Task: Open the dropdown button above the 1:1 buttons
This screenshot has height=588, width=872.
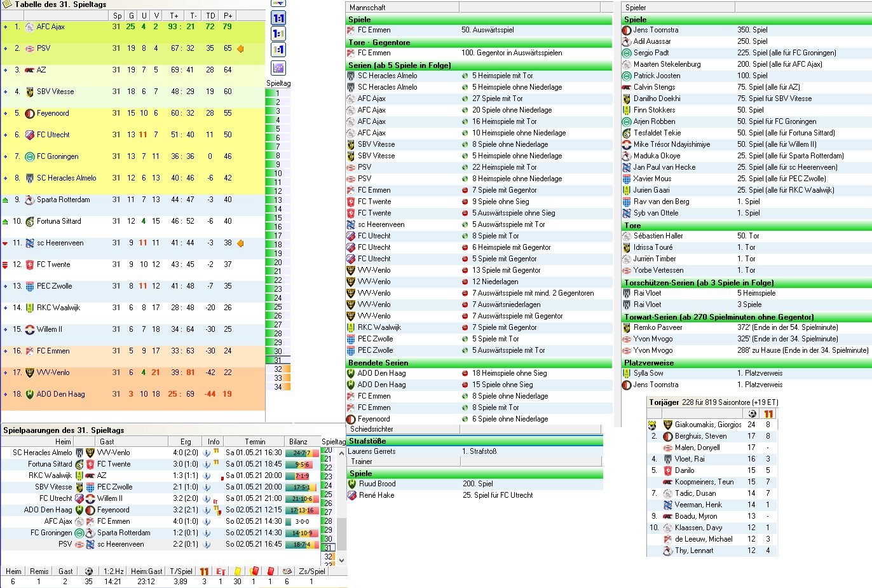Action: (278, 3)
